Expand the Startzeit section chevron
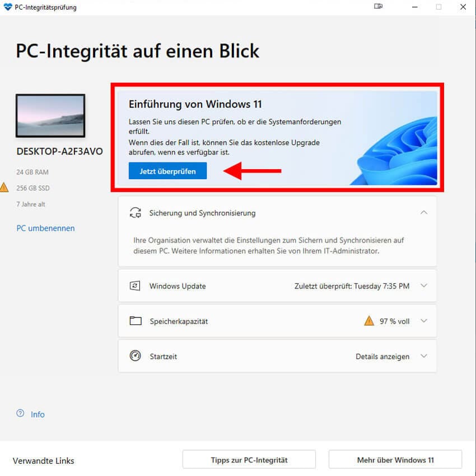 pos(424,356)
